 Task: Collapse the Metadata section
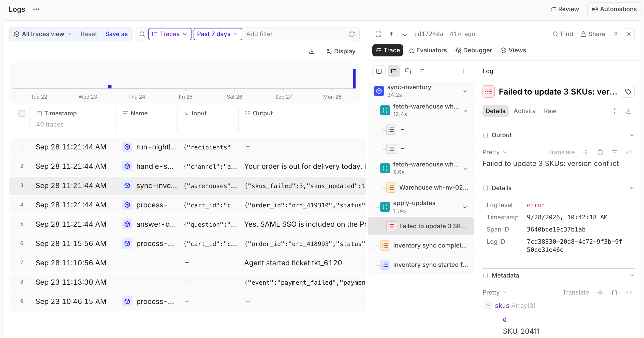(632, 275)
